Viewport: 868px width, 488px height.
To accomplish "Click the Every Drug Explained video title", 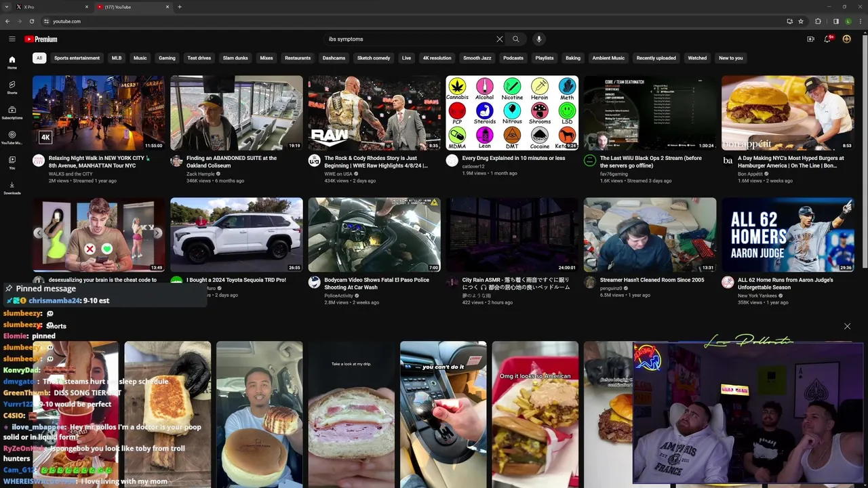I will (513, 158).
